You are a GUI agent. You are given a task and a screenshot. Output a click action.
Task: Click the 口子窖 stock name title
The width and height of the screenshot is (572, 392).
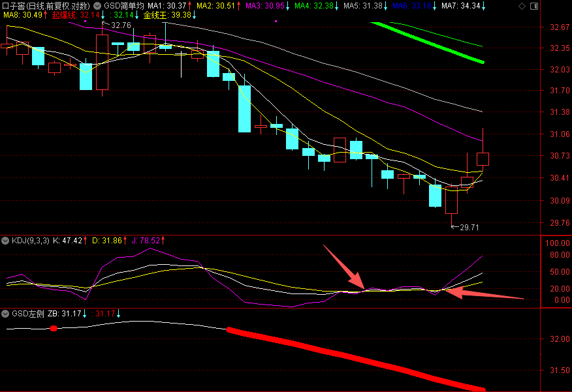click(x=46, y=6)
